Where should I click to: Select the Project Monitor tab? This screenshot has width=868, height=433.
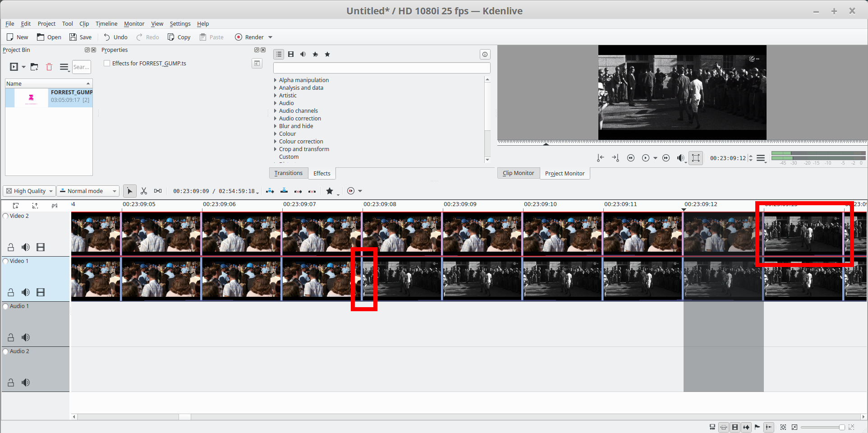click(565, 173)
